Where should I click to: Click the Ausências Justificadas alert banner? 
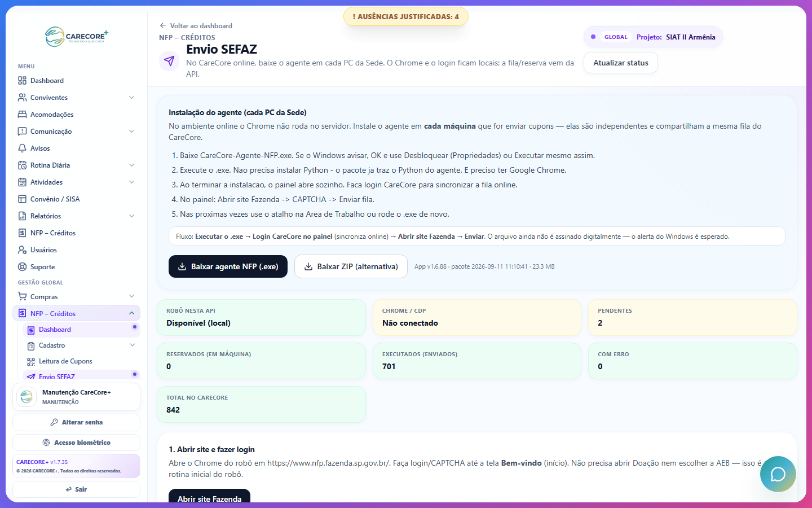point(406,16)
